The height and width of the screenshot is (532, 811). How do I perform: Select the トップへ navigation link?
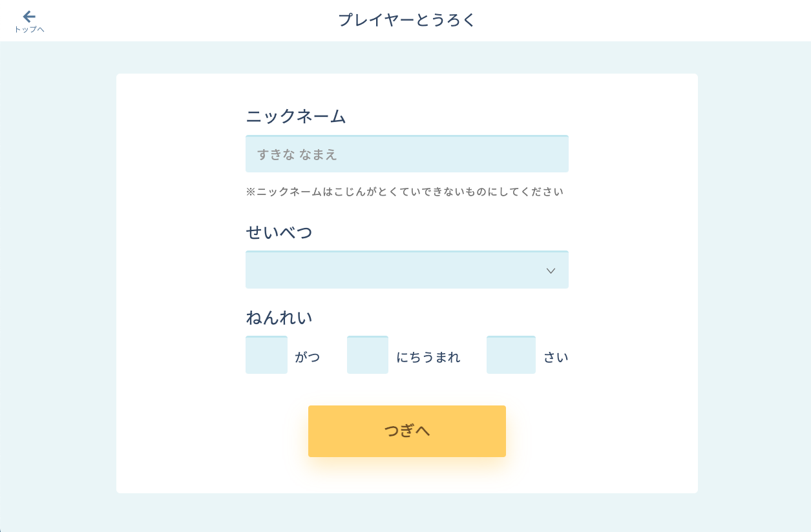(x=29, y=28)
